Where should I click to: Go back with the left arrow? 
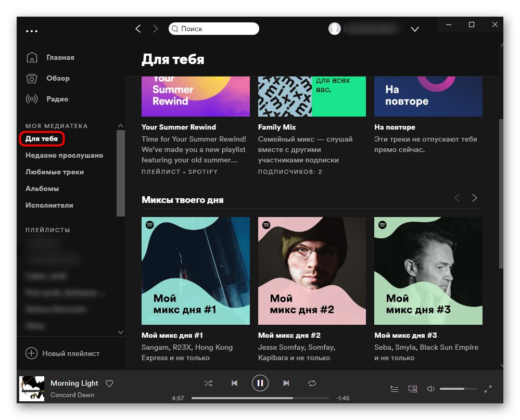tap(138, 29)
